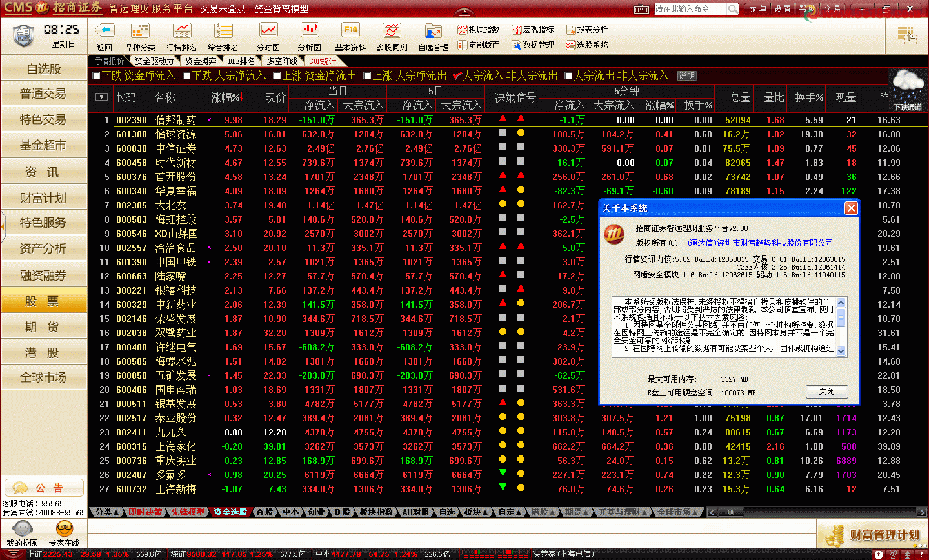The image size is (929, 560).
Task: Click the 公告 announcement speech bubble
Action: pos(20,488)
